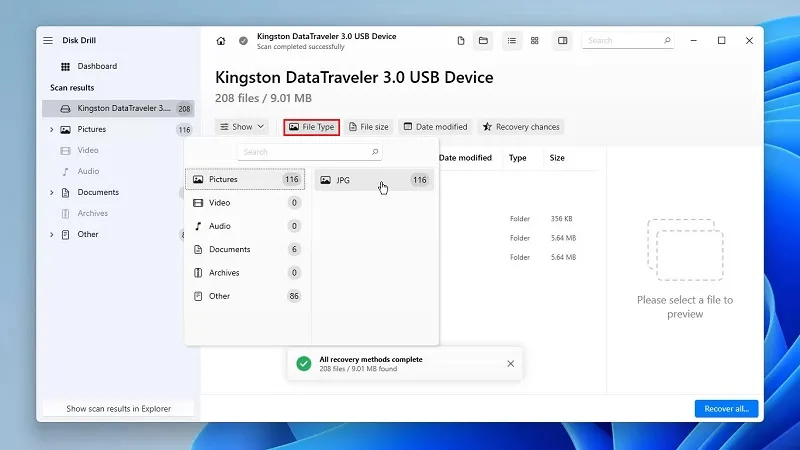Switch to folder view icon

pos(483,41)
